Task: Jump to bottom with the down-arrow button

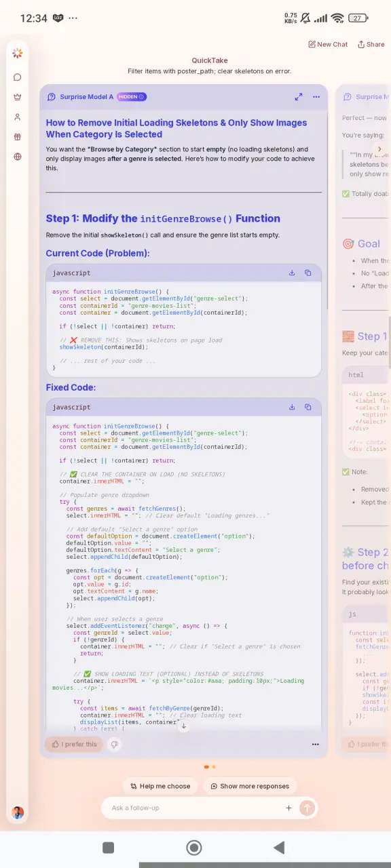Action: 183,726
